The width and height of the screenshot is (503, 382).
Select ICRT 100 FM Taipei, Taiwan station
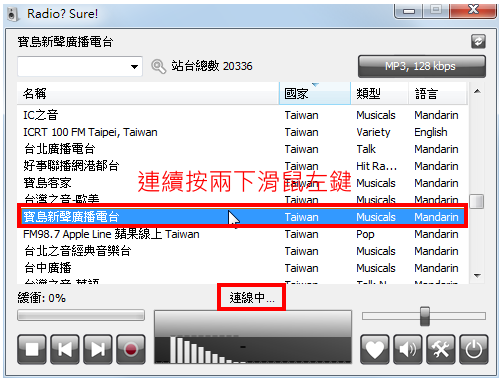[x=242, y=132]
